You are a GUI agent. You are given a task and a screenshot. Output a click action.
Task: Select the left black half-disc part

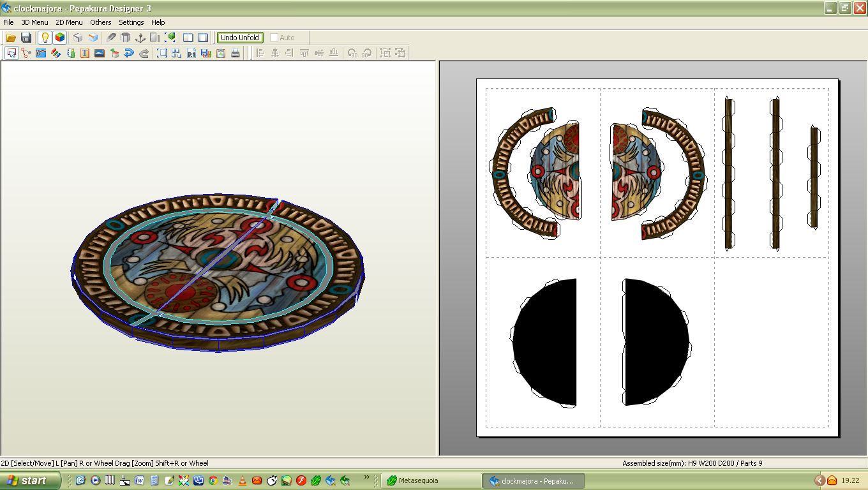point(544,342)
